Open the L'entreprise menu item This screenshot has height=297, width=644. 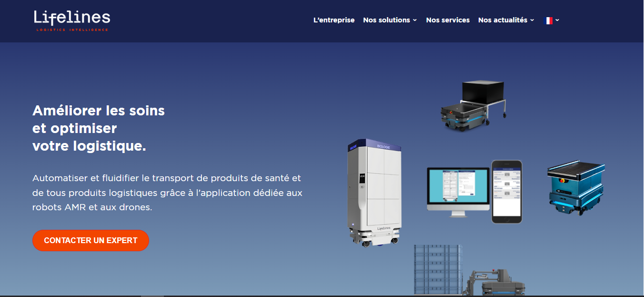pyautogui.click(x=334, y=20)
